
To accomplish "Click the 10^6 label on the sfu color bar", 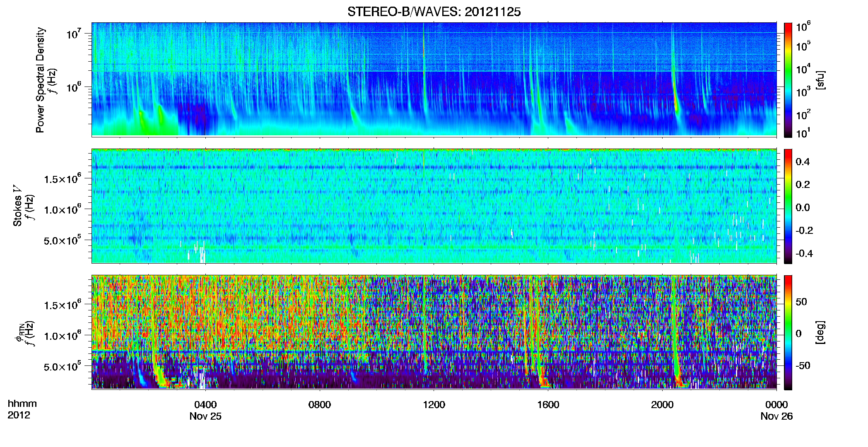I will click(x=803, y=27).
